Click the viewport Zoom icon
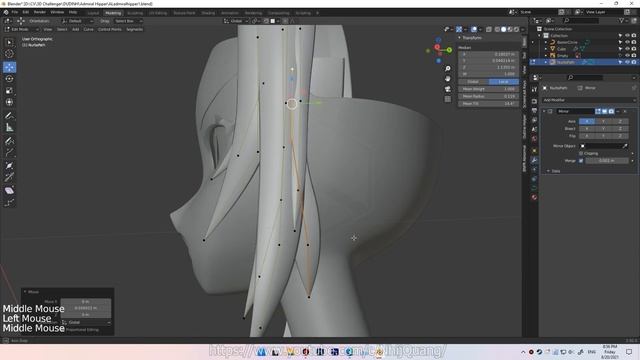 click(x=448, y=68)
